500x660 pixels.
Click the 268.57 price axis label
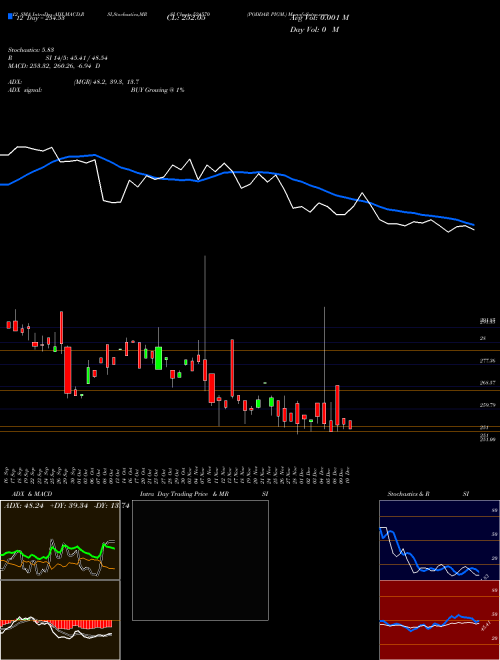tap(487, 383)
